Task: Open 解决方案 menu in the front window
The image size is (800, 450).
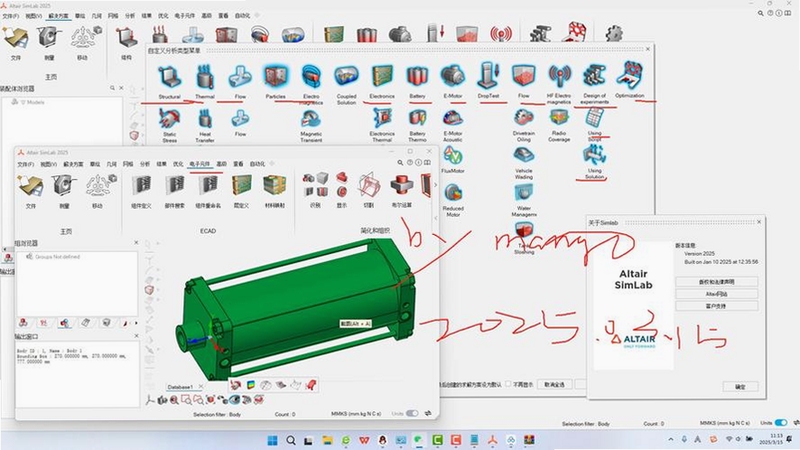Action: [73, 164]
